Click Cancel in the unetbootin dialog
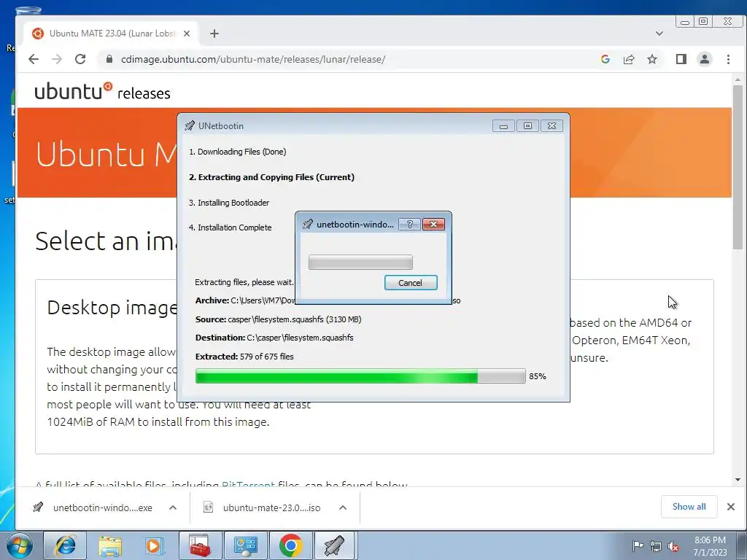This screenshot has width=747, height=560. [x=410, y=283]
